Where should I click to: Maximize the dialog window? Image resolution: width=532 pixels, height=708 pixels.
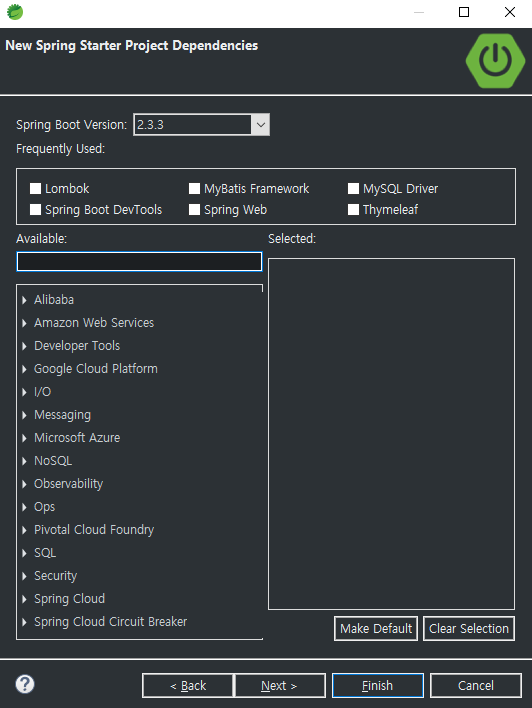click(x=464, y=12)
